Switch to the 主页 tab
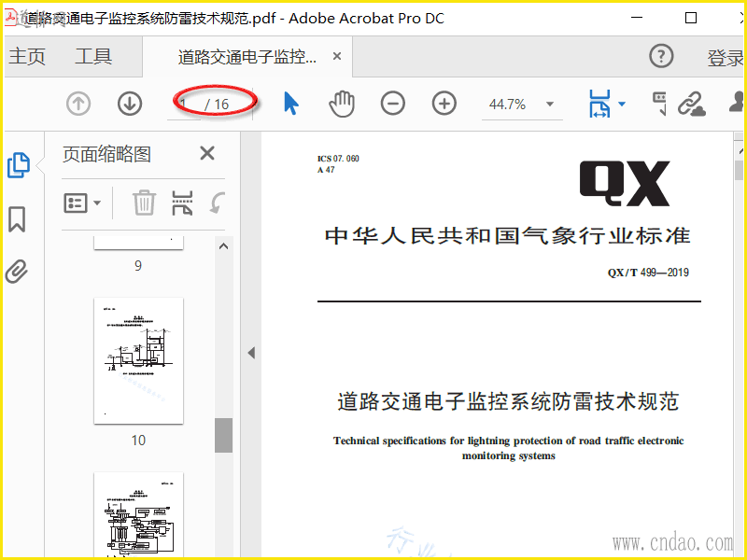 [x=27, y=57]
